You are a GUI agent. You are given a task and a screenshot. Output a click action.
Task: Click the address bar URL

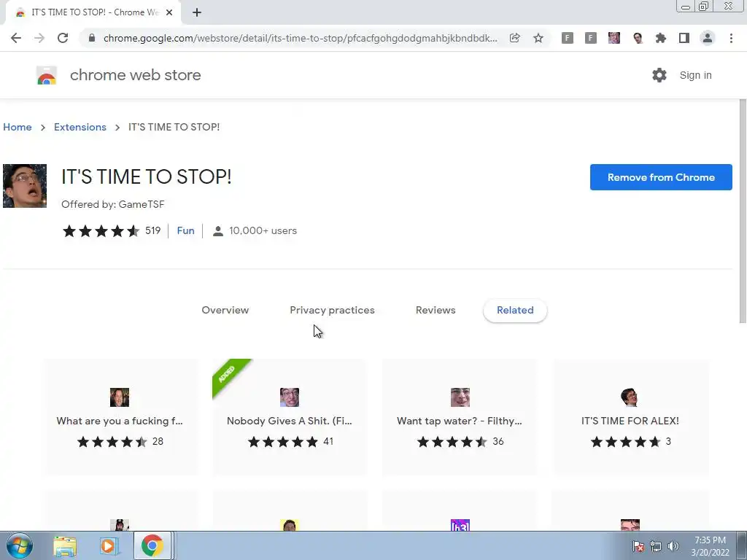tap(300, 38)
